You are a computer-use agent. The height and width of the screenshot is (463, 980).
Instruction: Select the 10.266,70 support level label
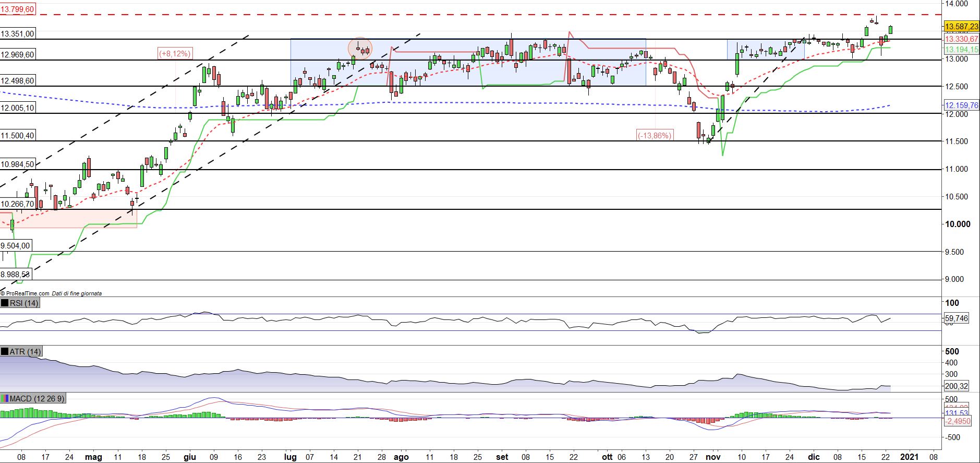18,204
